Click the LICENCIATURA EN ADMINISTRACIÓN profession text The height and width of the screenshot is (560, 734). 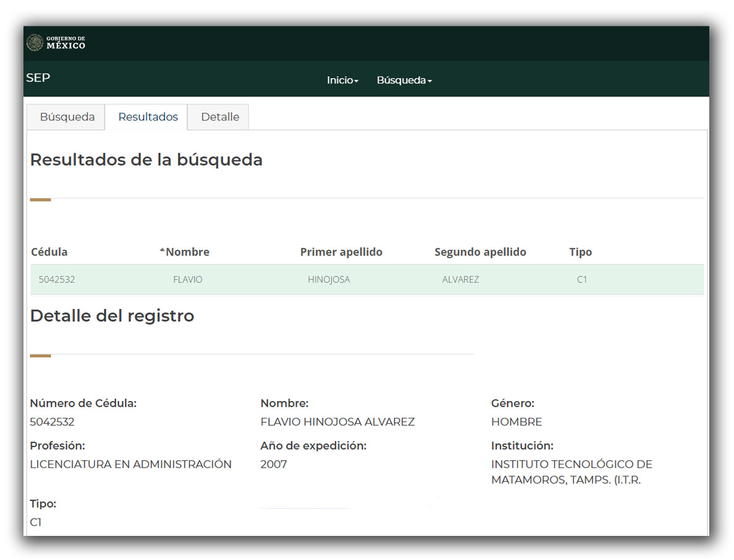point(131,464)
